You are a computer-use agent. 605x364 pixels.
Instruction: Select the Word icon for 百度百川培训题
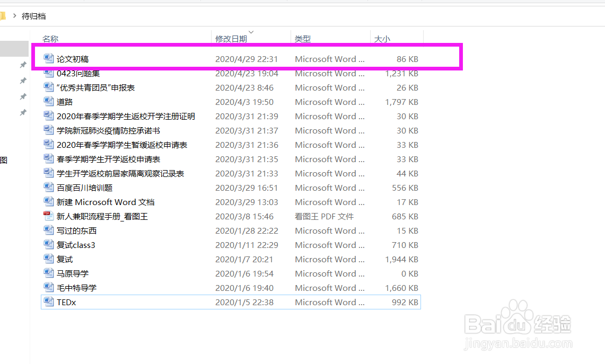point(48,187)
